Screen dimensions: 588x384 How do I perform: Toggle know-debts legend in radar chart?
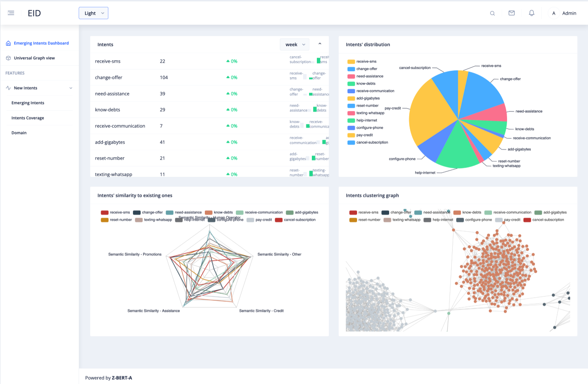[219, 212]
